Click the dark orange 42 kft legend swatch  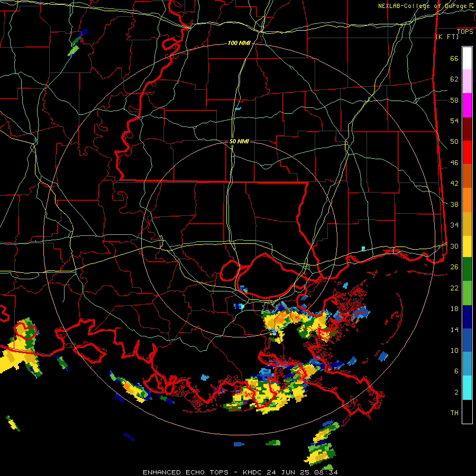click(467, 176)
